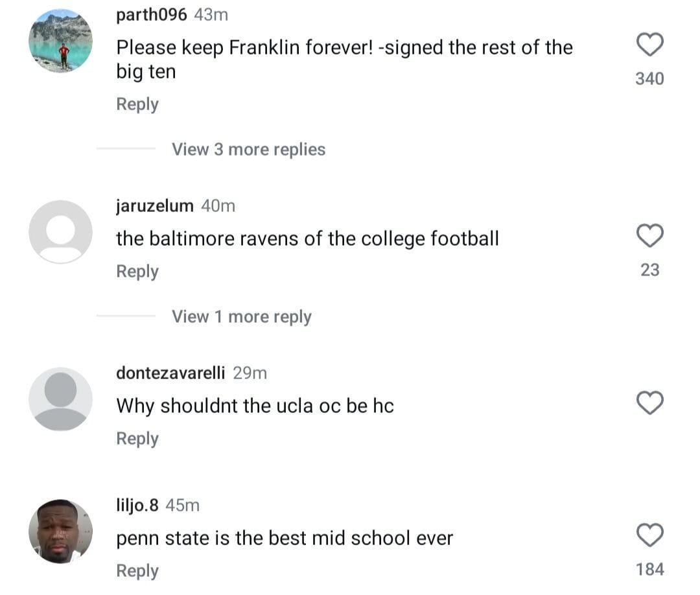
Task: Expand View 3 more replies under parth096
Action: click(248, 149)
